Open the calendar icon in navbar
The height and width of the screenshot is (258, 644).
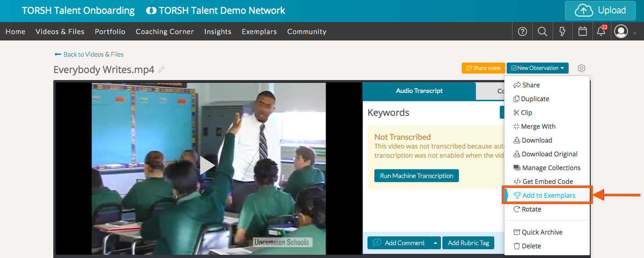coord(582,32)
